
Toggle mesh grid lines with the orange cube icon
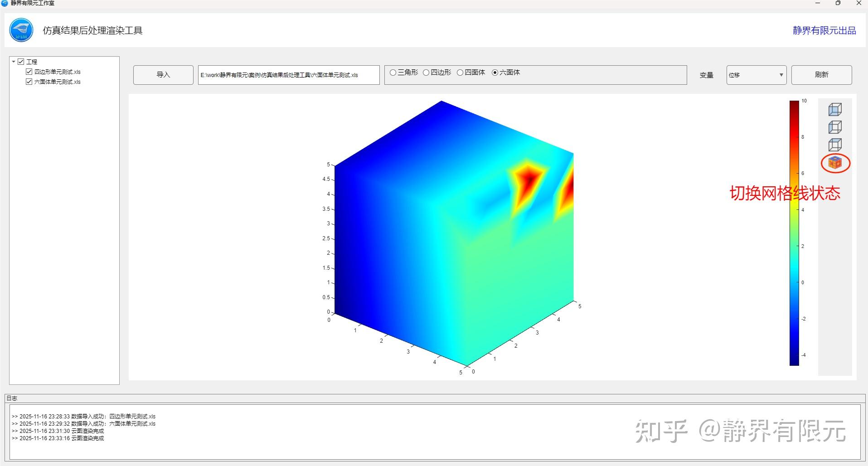coord(835,163)
